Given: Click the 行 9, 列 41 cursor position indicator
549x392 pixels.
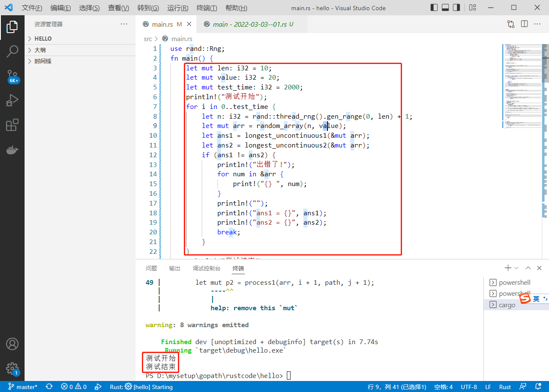Looking at the screenshot, I should 397,387.
